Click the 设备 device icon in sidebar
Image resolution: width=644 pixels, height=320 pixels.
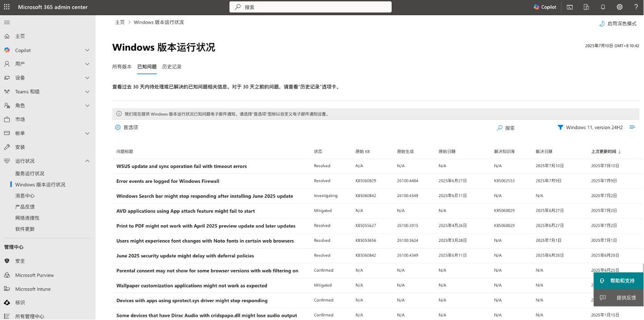(x=7, y=78)
